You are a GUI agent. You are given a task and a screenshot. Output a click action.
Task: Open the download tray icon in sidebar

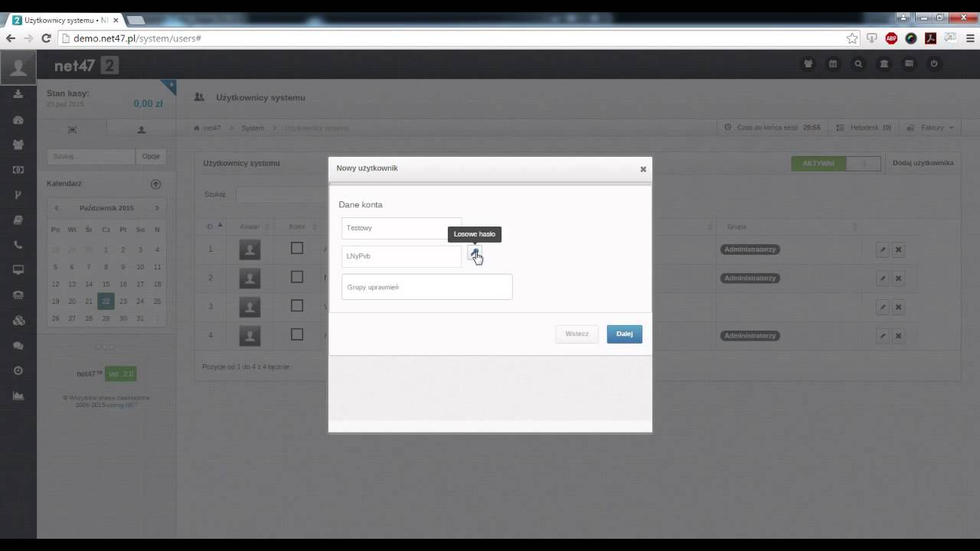pos(18,94)
